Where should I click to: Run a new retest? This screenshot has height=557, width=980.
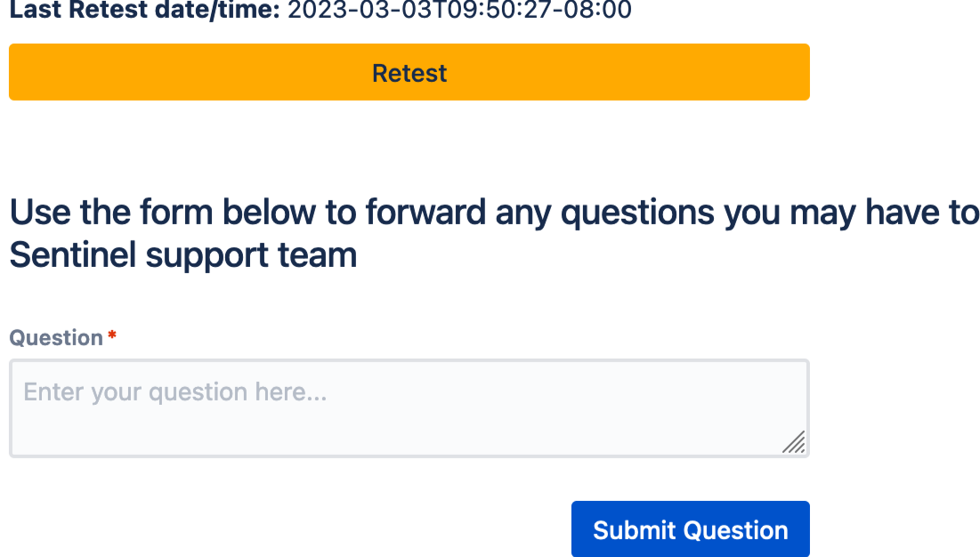tap(409, 73)
